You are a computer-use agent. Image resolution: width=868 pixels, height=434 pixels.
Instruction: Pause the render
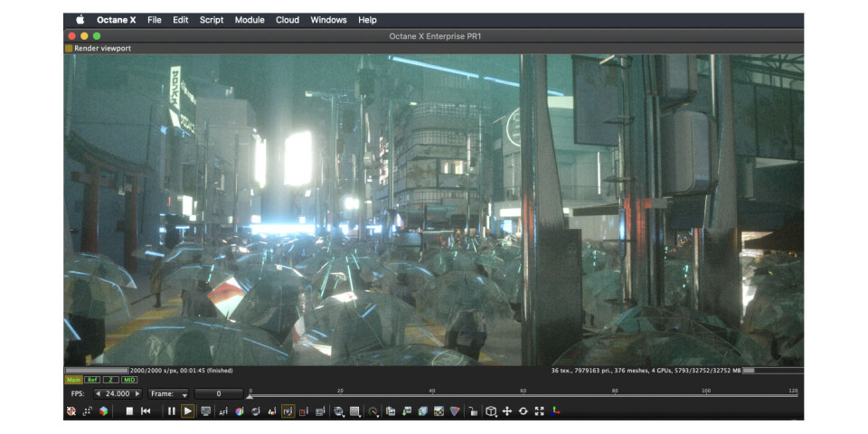pos(171,411)
